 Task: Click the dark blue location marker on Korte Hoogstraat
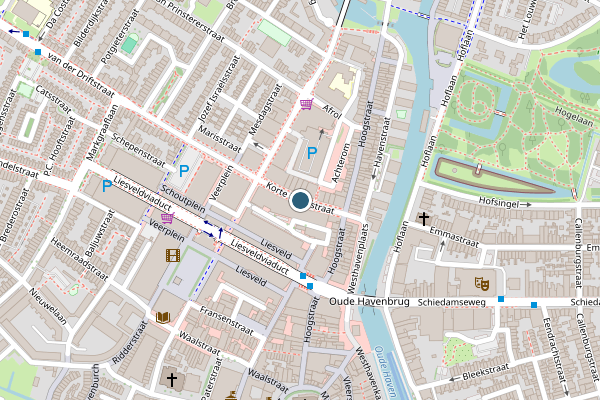click(300, 200)
